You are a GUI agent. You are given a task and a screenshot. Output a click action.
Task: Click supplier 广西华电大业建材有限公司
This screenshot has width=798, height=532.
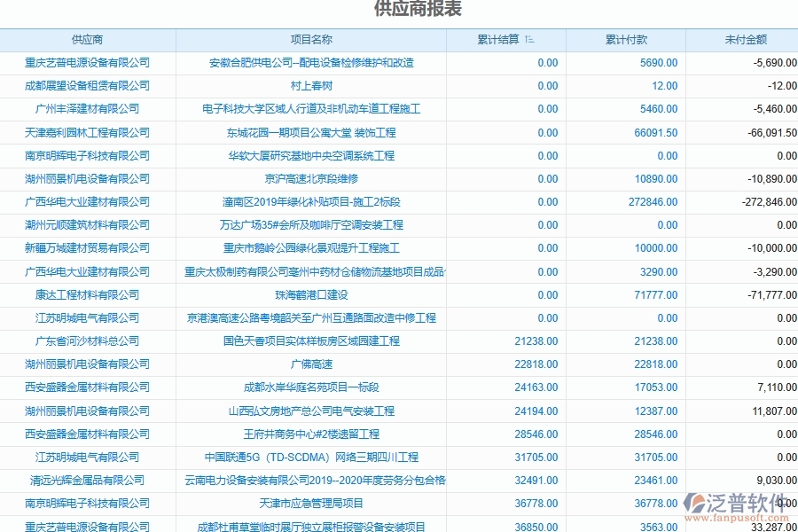[89, 202]
